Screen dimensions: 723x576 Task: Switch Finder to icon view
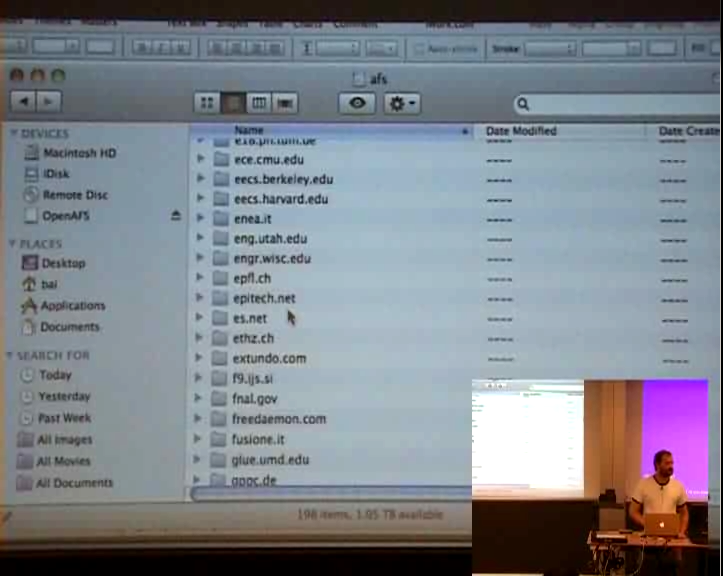point(207,103)
